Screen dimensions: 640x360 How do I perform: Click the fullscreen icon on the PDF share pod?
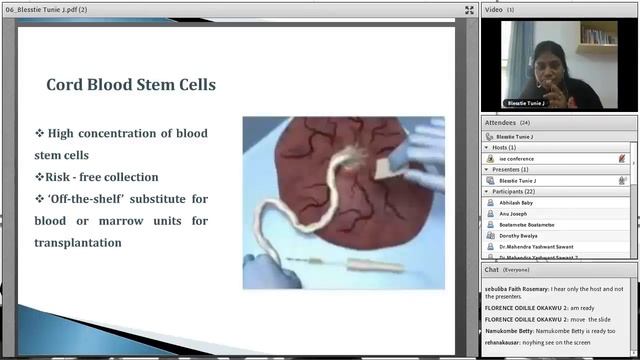(469, 10)
